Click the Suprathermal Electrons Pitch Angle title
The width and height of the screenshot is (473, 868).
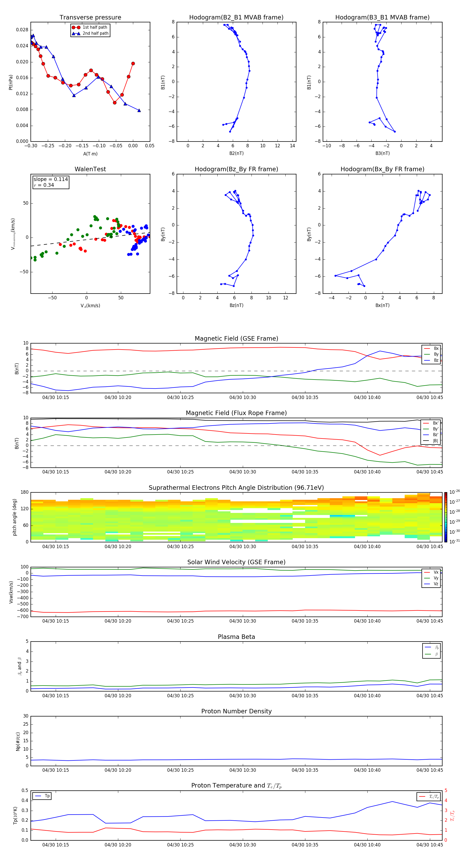236,488
